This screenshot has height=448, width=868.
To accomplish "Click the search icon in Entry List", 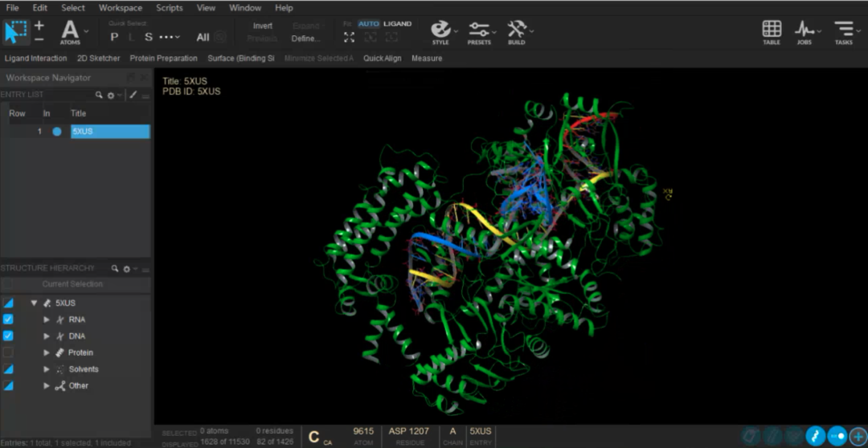I will tap(100, 95).
